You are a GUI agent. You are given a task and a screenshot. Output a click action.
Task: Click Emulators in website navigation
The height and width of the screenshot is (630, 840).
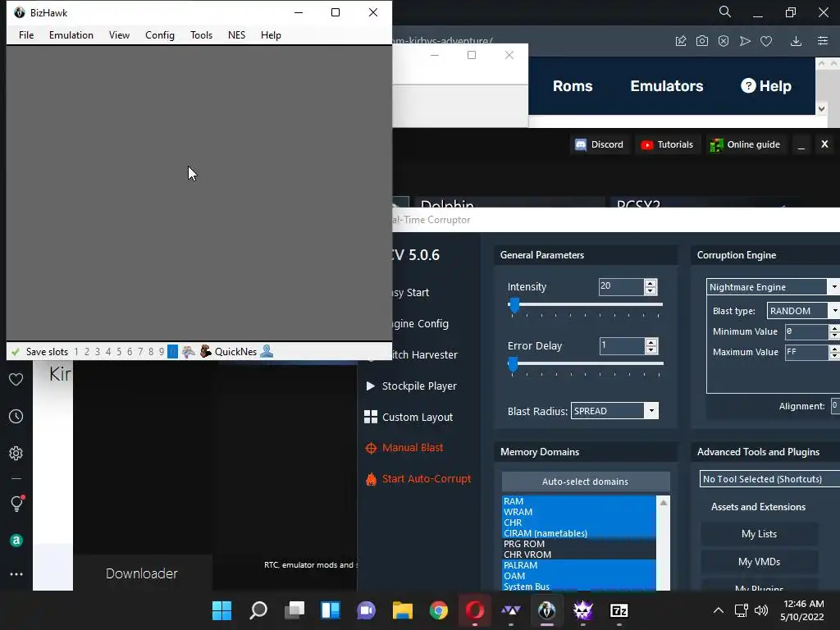pyautogui.click(x=667, y=85)
